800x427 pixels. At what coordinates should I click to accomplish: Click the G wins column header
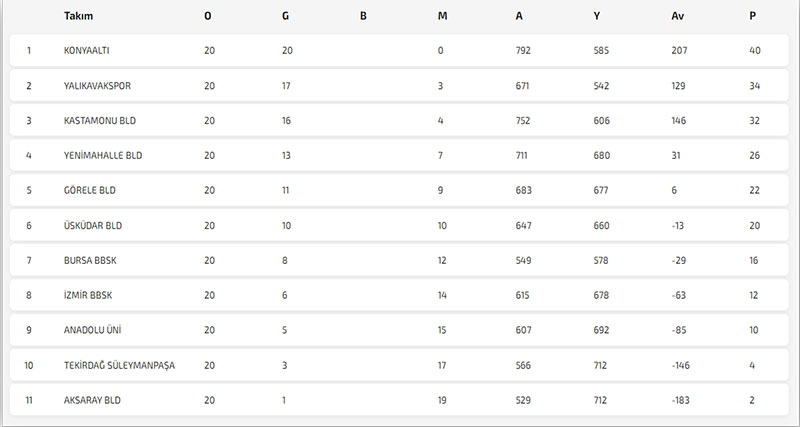[x=285, y=16]
